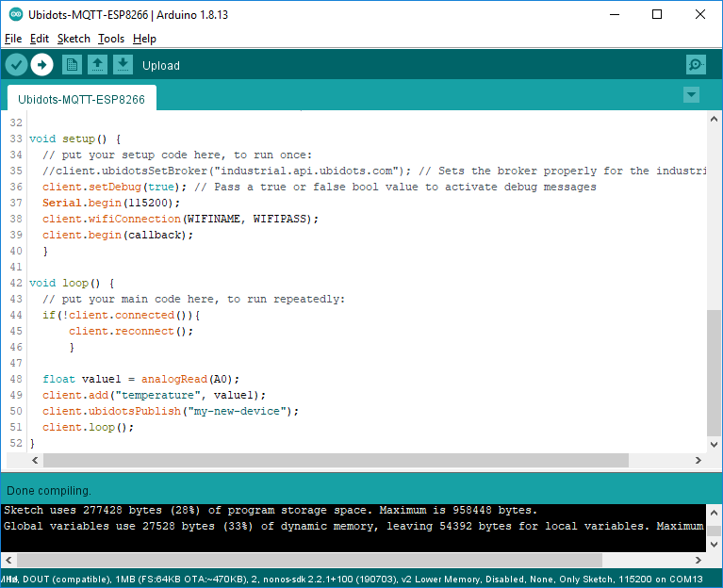Open the Sketch menu
This screenshot has height=588, width=723.
[74, 39]
